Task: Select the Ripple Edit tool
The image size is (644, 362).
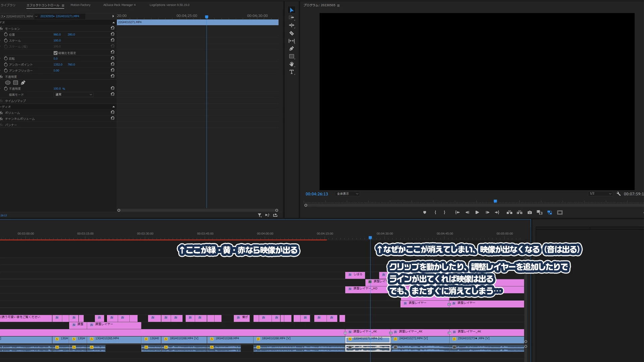Action: pyautogui.click(x=291, y=25)
